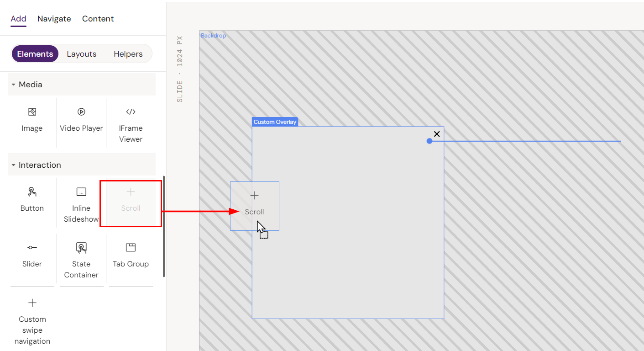Screen dimensions: 644x351
Task: Switch to Helpers category
Action: coord(128,54)
